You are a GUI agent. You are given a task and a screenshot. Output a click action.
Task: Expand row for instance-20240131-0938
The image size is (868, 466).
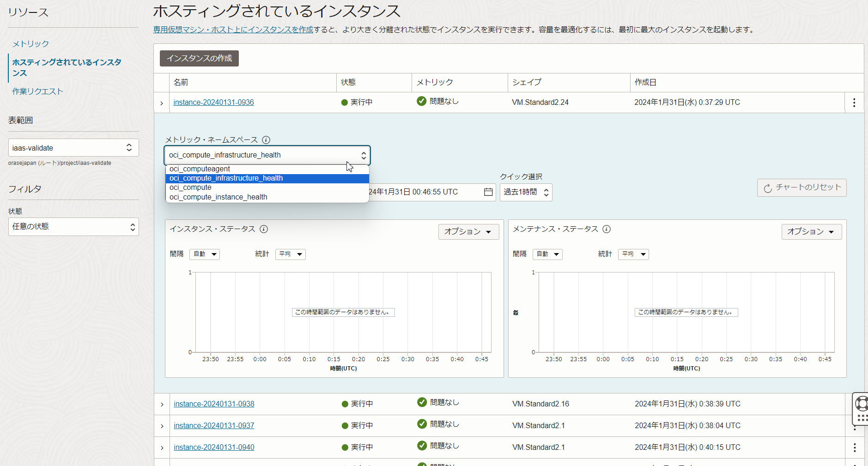pyautogui.click(x=162, y=405)
